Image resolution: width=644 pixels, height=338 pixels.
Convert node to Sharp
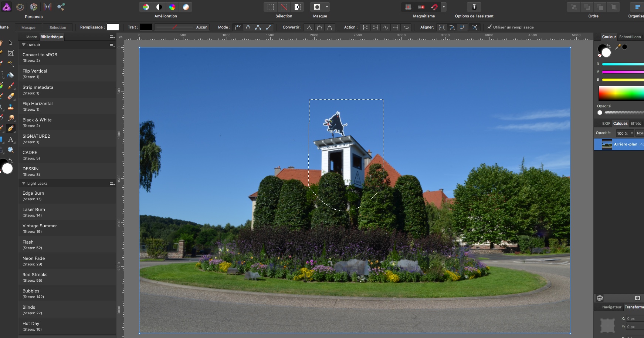[309, 27]
